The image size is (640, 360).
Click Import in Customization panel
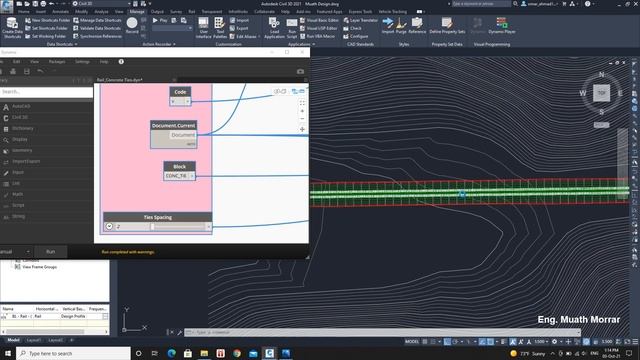(239, 20)
